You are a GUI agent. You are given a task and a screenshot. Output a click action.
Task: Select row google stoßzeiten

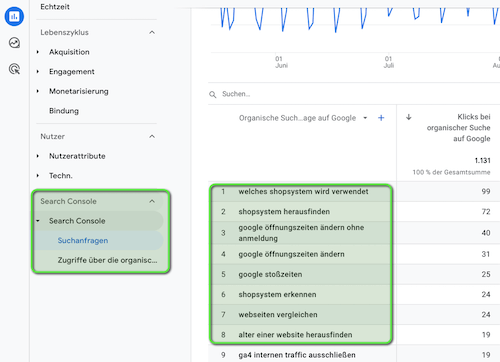tap(270, 274)
